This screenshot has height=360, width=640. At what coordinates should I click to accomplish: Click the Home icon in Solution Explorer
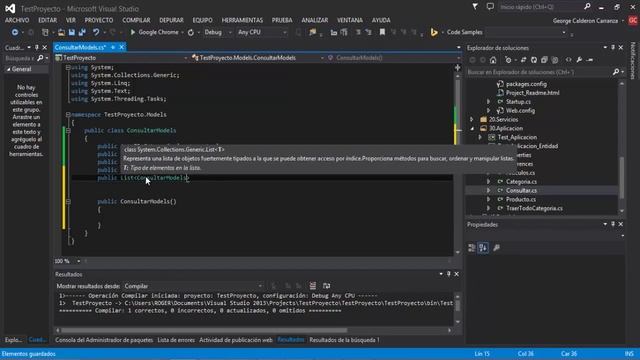493,60
